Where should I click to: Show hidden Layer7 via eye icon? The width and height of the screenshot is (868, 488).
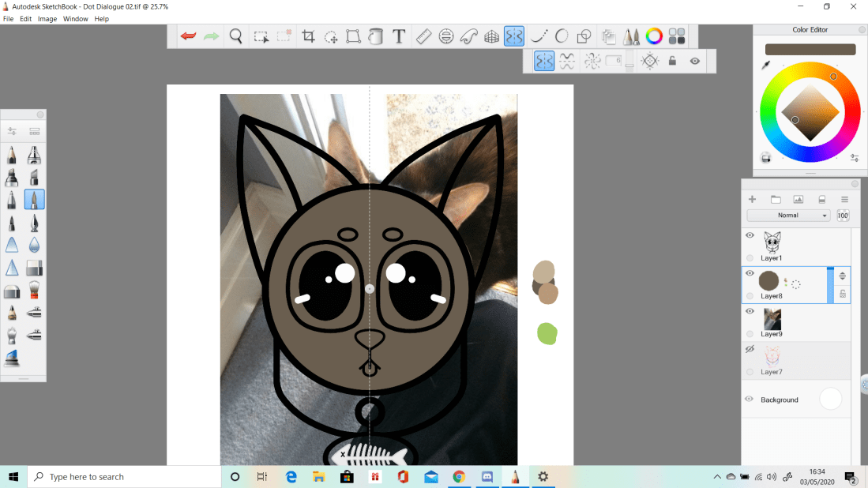(x=750, y=349)
